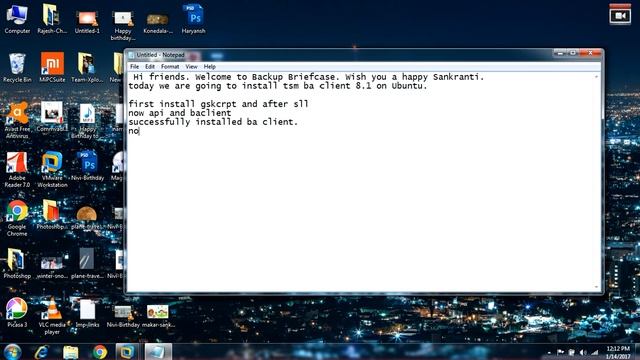Click the volume speaker tray icon
This screenshot has height=360, width=640.
[583, 352]
